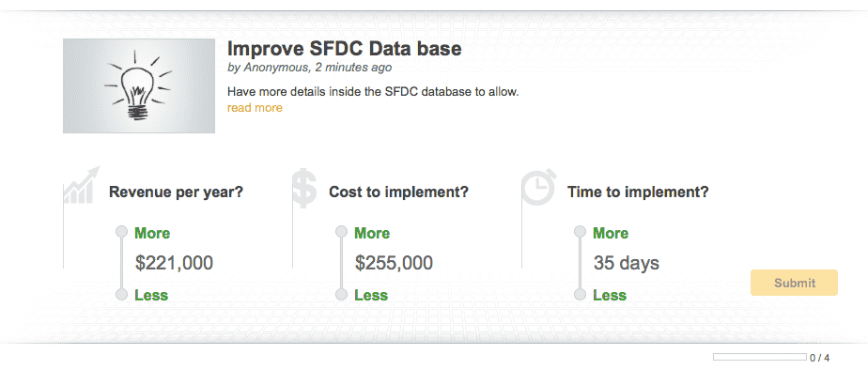Click the Revenue per year heading

point(176,192)
